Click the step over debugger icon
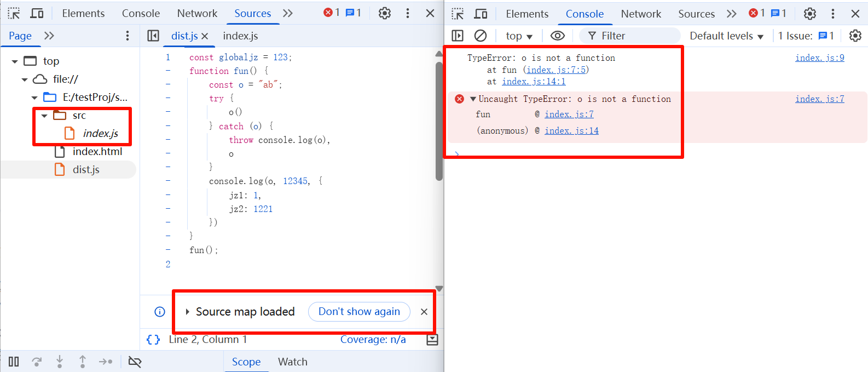The image size is (868, 372). coord(37,362)
